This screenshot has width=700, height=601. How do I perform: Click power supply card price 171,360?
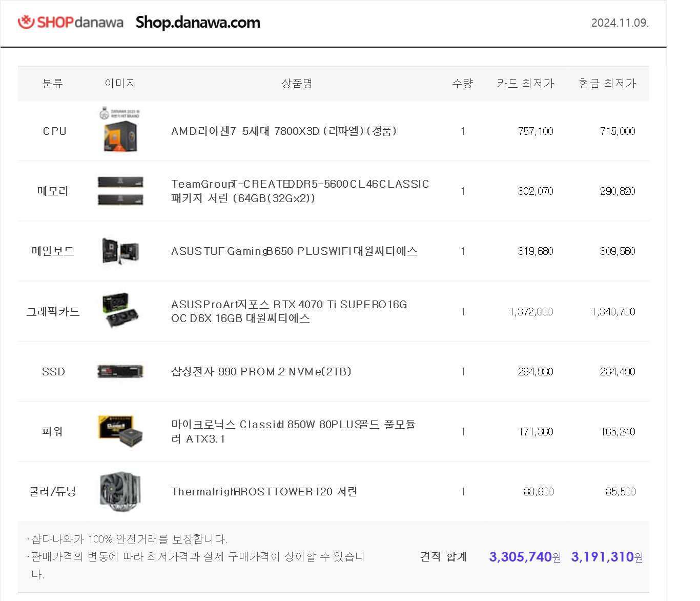(536, 432)
